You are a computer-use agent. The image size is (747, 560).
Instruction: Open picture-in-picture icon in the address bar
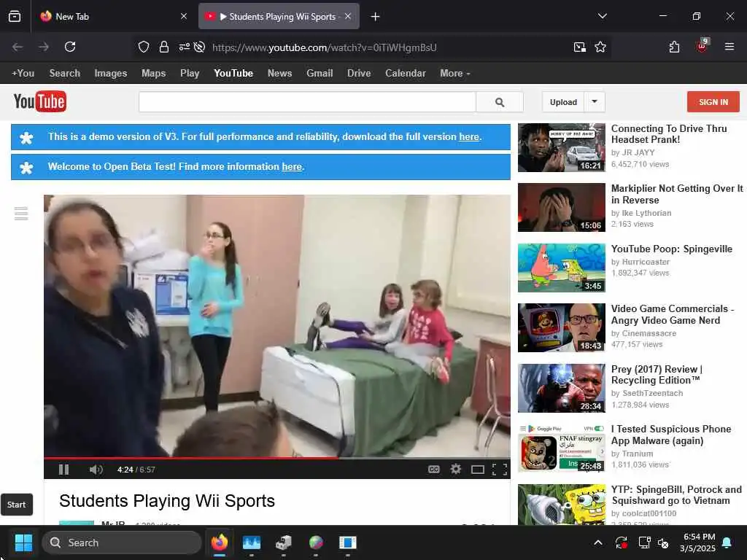pos(580,47)
